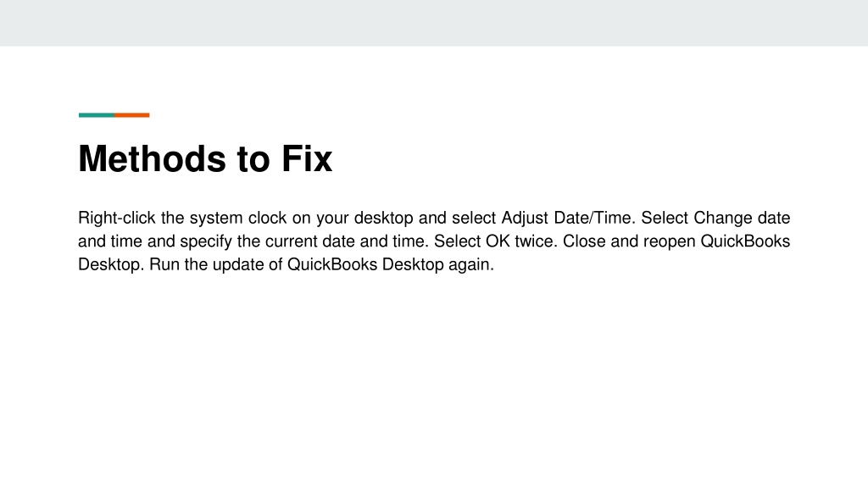Click the word "Desktop." starting the third line
The width and height of the screenshot is (868, 488).
(111, 264)
